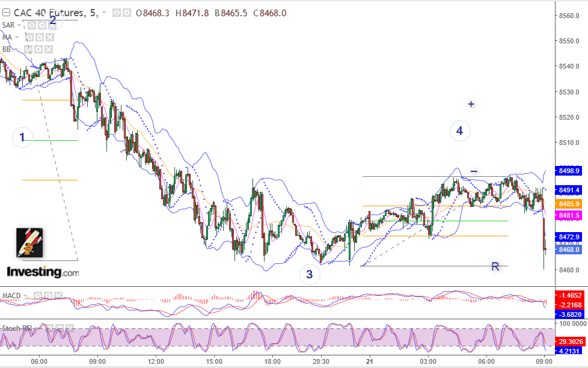The width and height of the screenshot is (588, 368).
Task: Click the blue 4.2131 Stoch RSI label
Action: tap(569, 351)
